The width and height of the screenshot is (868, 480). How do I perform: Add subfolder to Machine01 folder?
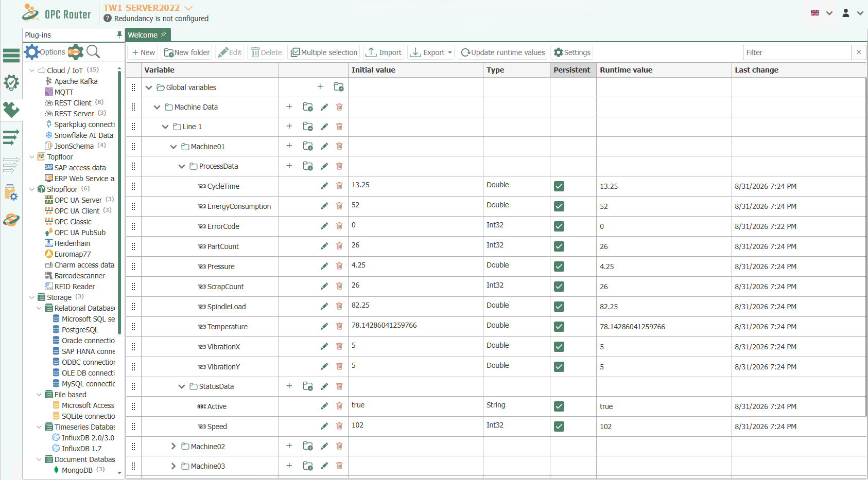[308, 146]
